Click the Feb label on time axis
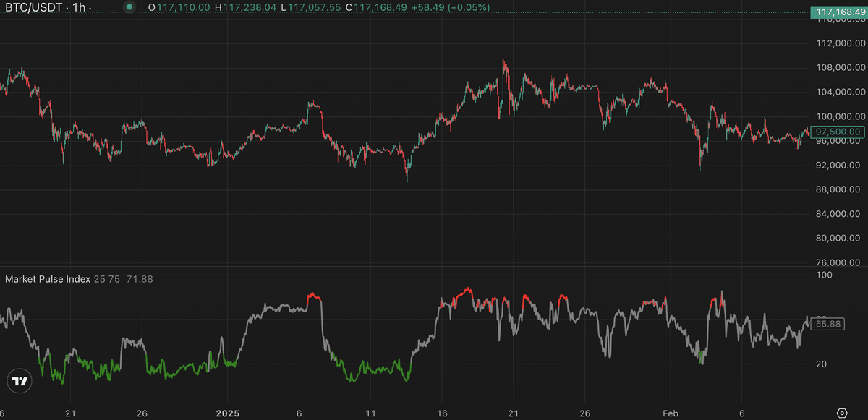868x420 pixels. 671,413
